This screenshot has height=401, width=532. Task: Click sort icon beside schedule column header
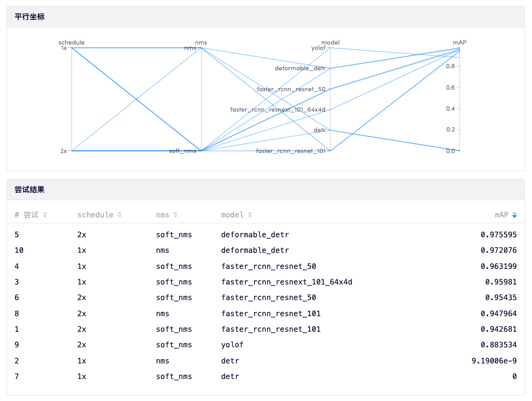click(x=119, y=215)
